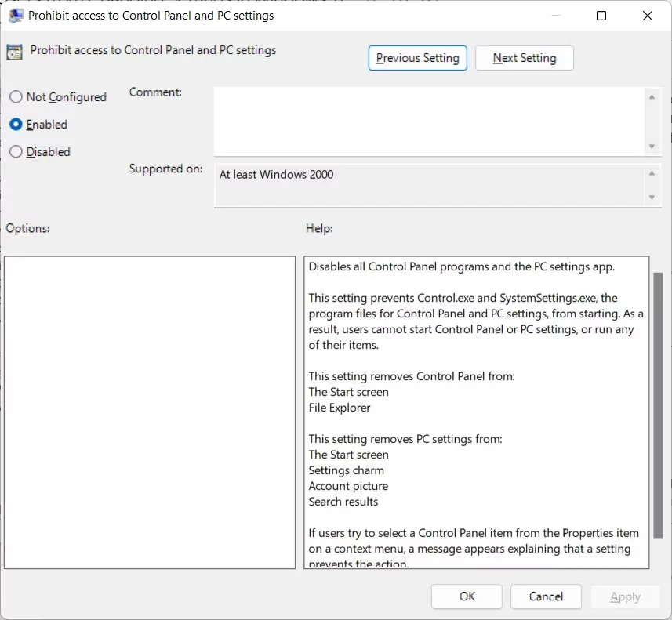Image resolution: width=672 pixels, height=620 pixels.
Task: Close the dialog with the X button
Action: (648, 16)
